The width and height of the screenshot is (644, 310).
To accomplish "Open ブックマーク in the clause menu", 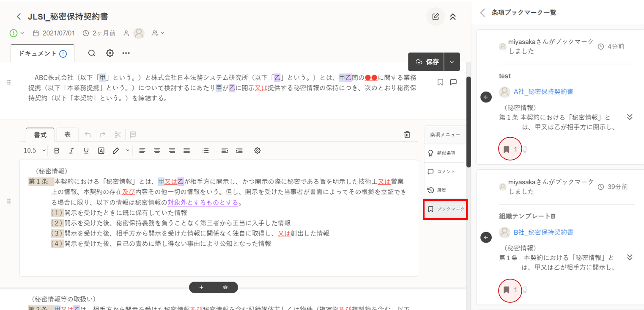I will [x=445, y=209].
